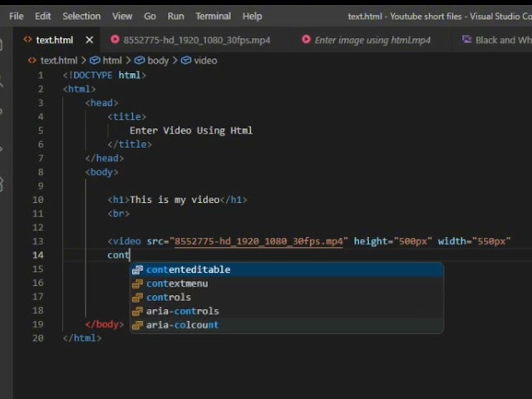Click line number 20 in the gutter
Screen dimensions: 532x399
pos(38,338)
